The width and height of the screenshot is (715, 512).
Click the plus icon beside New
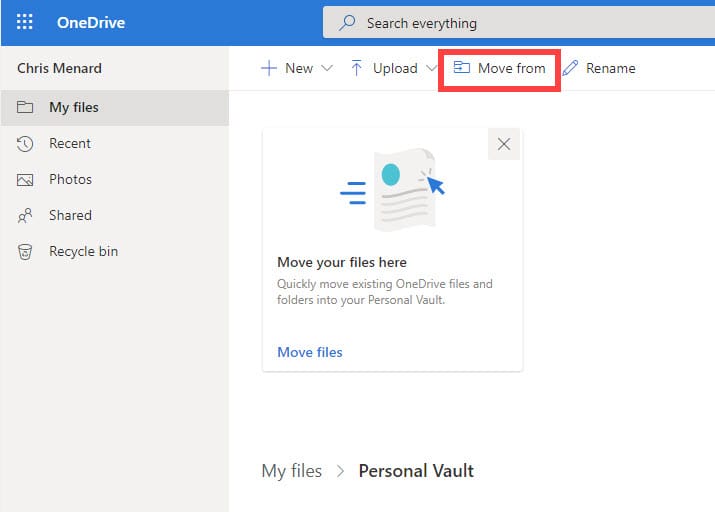pos(268,68)
